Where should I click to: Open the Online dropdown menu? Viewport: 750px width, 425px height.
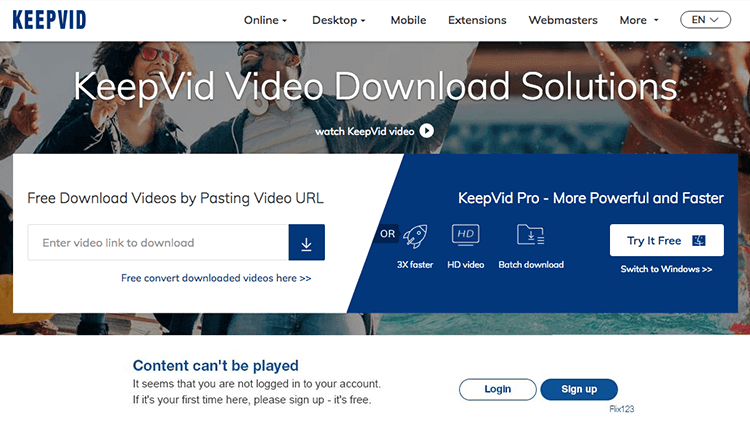(x=265, y=20)
